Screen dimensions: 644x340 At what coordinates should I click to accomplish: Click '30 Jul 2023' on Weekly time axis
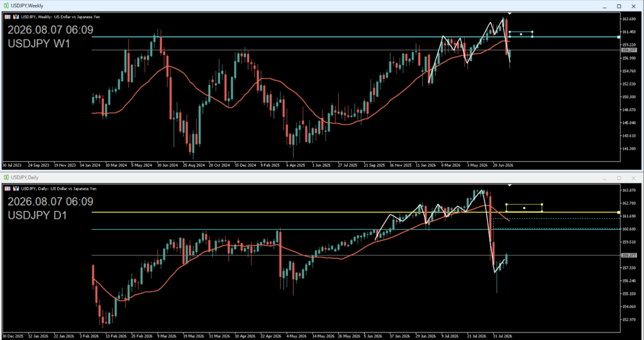12,165
